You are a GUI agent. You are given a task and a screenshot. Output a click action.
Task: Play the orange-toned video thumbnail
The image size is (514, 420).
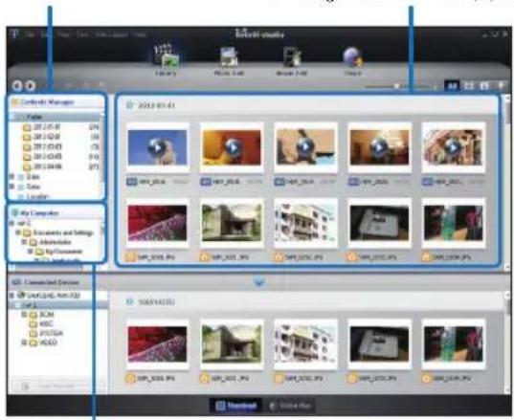tap(232, 147)
